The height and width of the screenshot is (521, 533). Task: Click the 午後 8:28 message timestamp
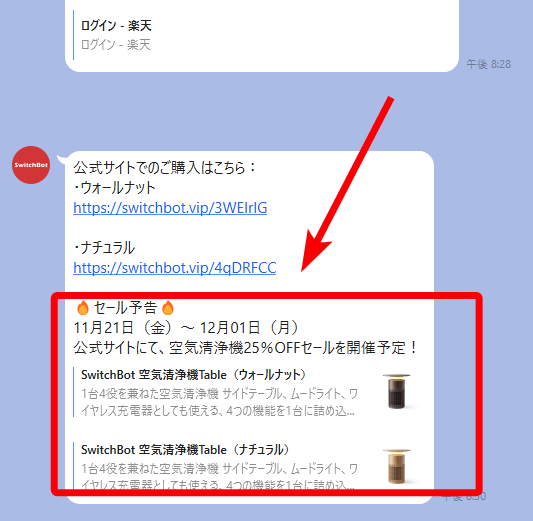click(x=488, y=64)
